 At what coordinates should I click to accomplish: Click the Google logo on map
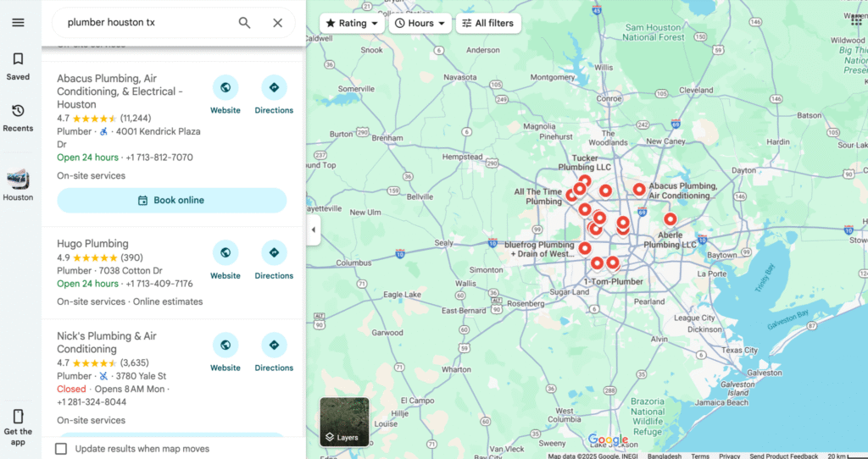(608, 440)
